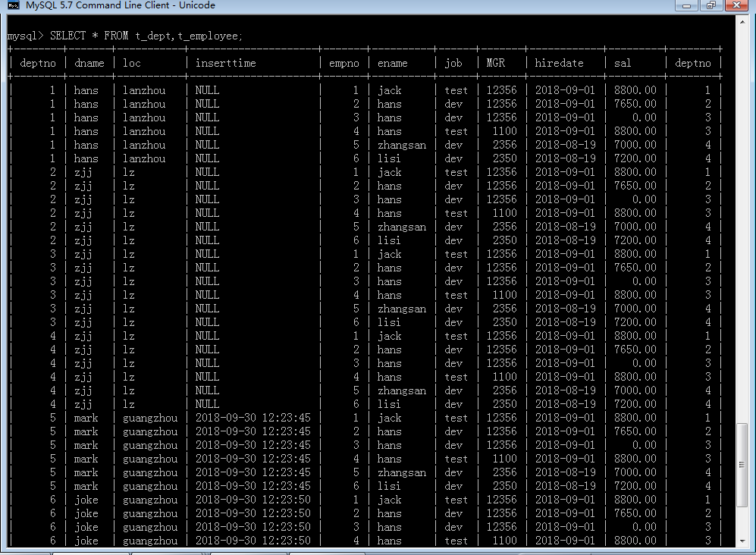Screen dimensions: 756x555
Task: Click the first mark value in dname column
Action: (x=86, y=418)
